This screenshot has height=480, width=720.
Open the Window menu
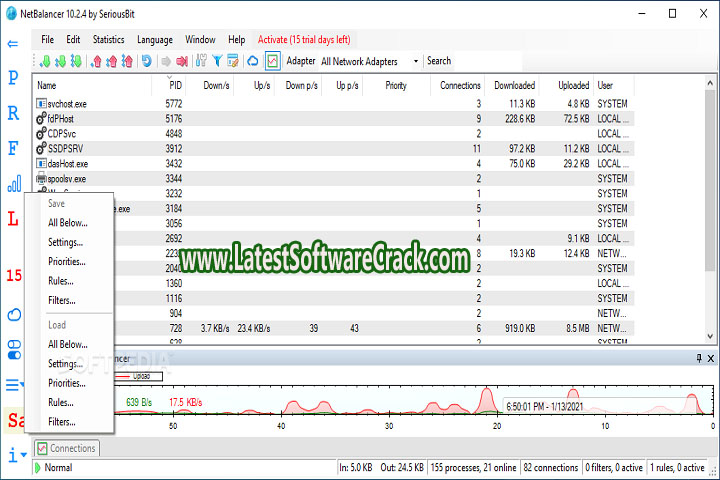200,40
